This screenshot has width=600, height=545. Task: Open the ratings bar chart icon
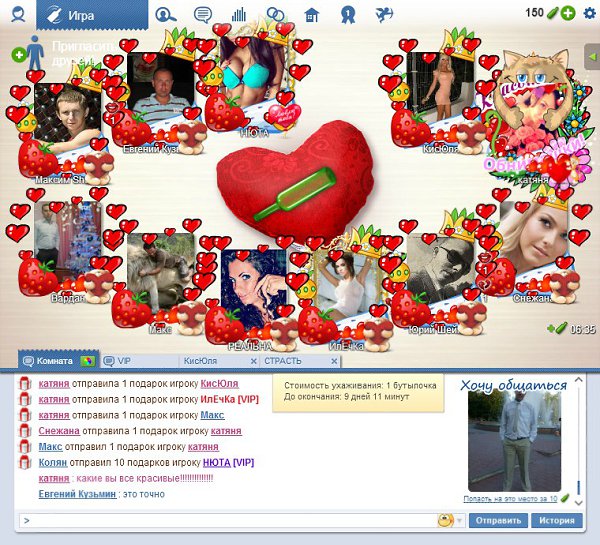point(239,14)
